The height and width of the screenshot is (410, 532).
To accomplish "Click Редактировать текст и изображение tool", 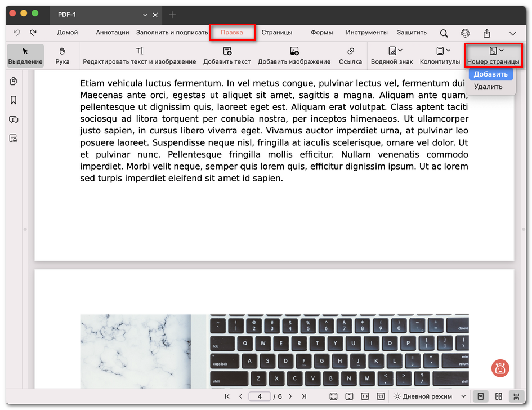I will coord(140,55).
